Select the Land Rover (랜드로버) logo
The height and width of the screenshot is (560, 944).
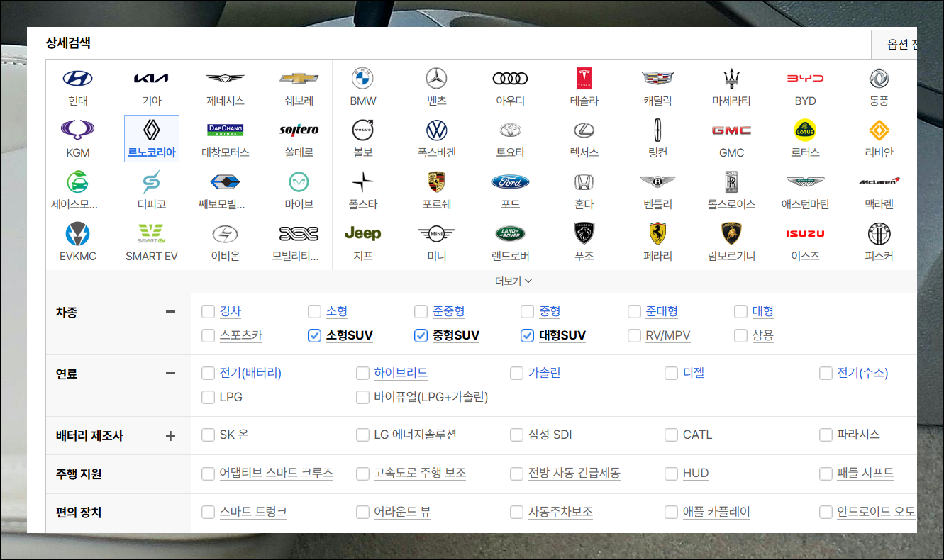tap(511, 234)
